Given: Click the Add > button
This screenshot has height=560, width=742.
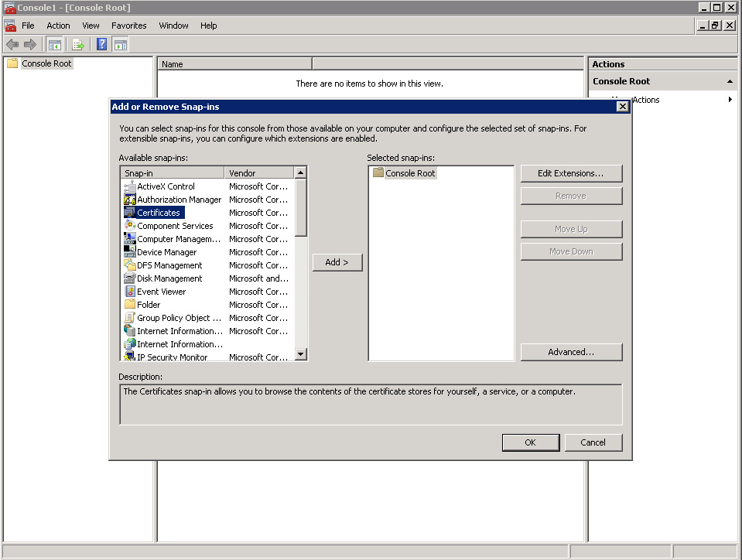Looking at the screenshot, I should click(x=337, y=262).
